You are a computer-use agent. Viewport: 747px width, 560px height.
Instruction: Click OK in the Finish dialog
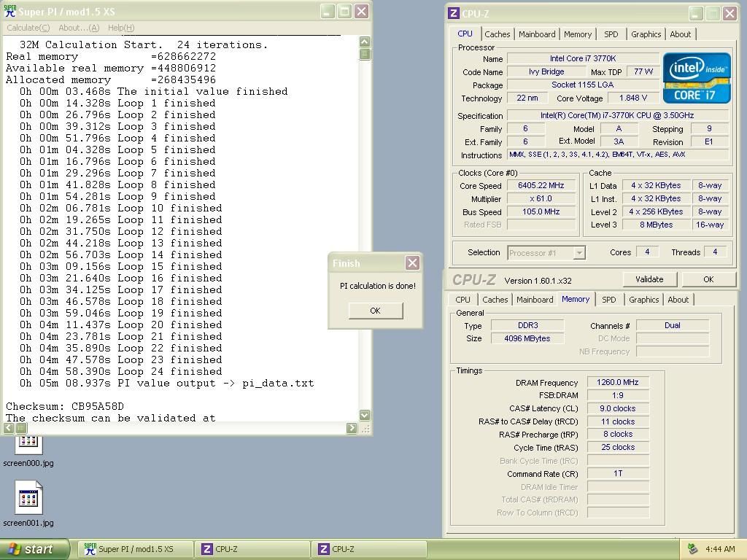click(x=376, y=311)
